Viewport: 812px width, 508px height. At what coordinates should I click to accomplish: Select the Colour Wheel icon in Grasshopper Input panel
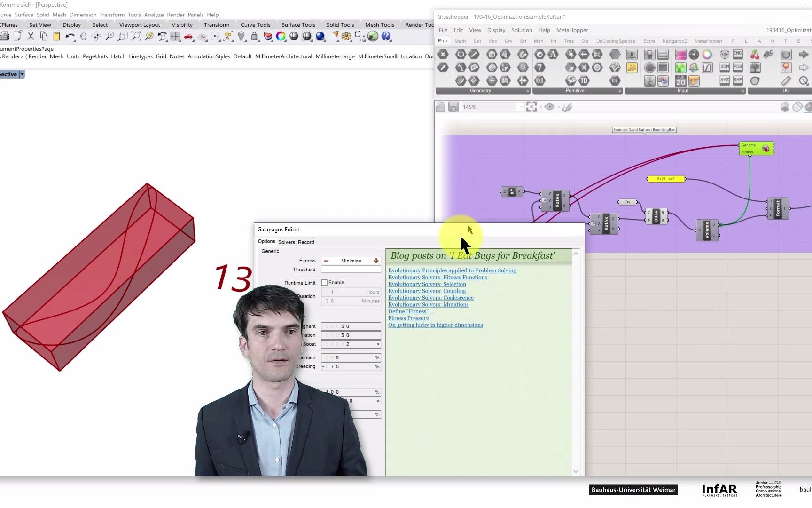(707, 55)
